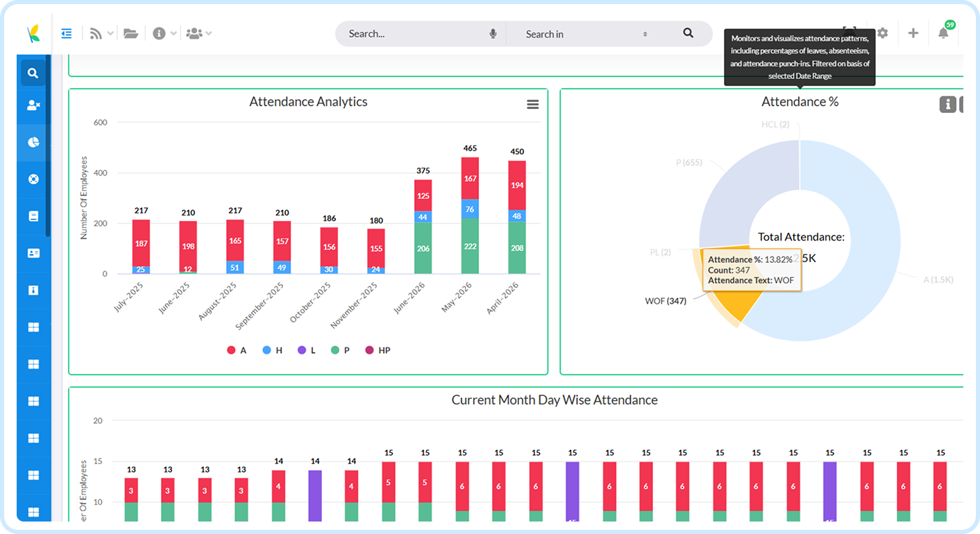Click the blue sidebar's vertical scrollbar

tap(48, 146)
